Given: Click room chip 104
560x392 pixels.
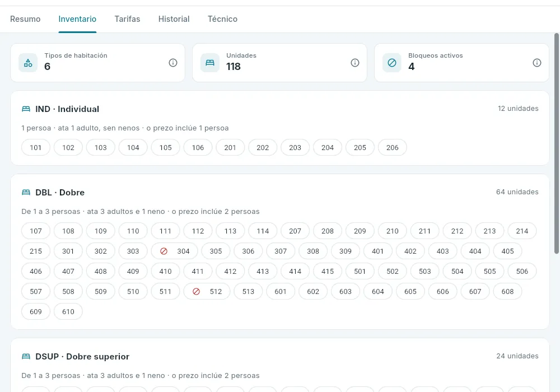Looking at the screenshot, I should pyautogui.click(x=133, y=147).
